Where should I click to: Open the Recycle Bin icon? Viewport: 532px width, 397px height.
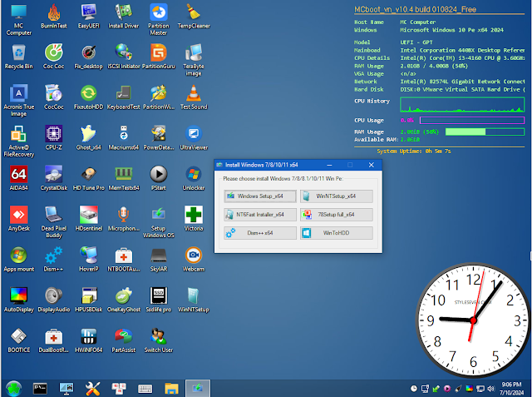click(x=18, y=52)
